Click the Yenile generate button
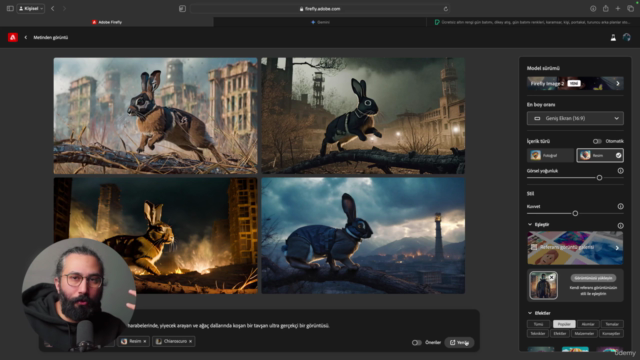The width and height of the screenshot is (640, 360). (459, 342)
